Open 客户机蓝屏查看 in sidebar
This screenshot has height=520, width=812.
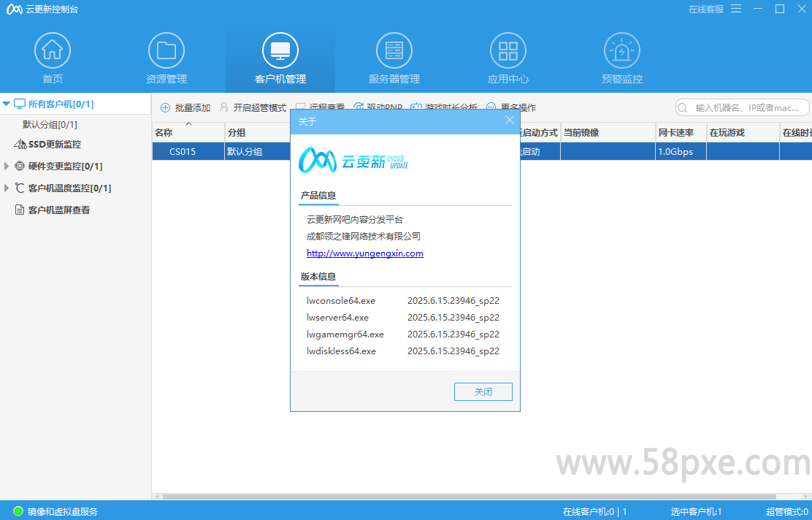59,210
